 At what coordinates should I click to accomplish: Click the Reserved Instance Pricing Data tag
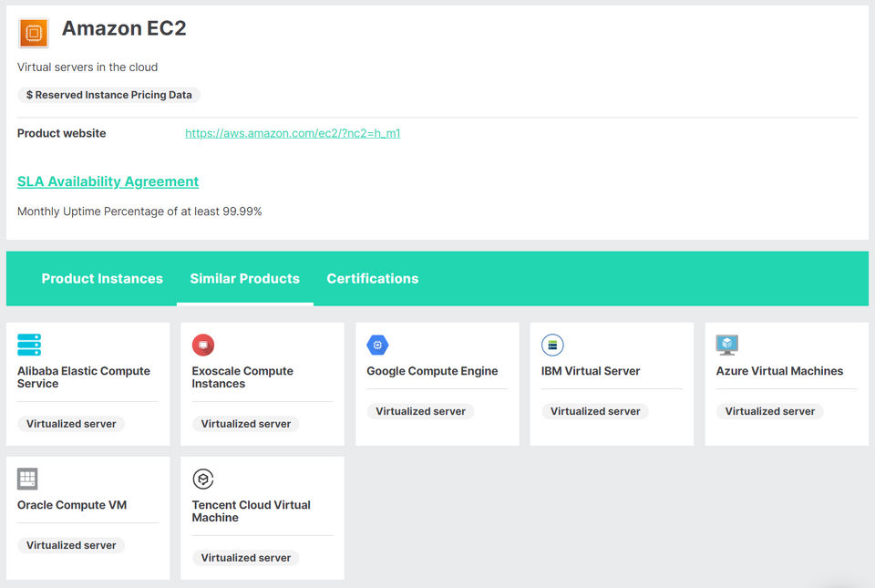(108, 95)
